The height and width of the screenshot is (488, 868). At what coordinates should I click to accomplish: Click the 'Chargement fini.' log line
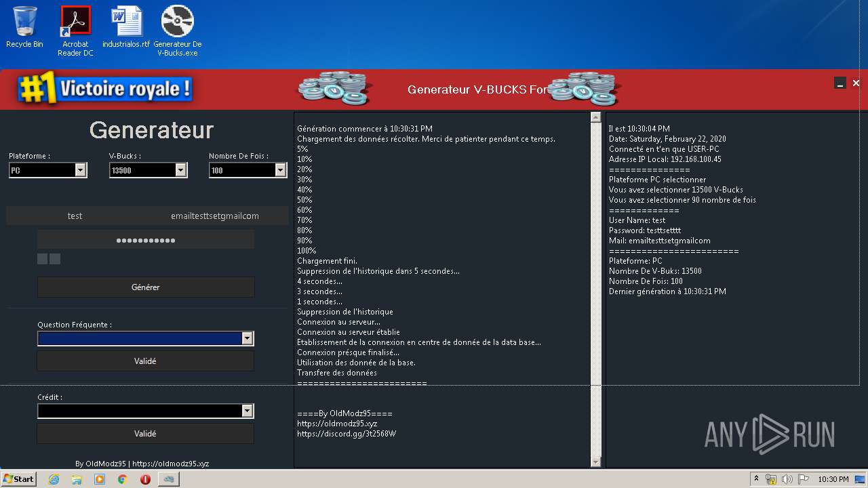coord(327,261)
